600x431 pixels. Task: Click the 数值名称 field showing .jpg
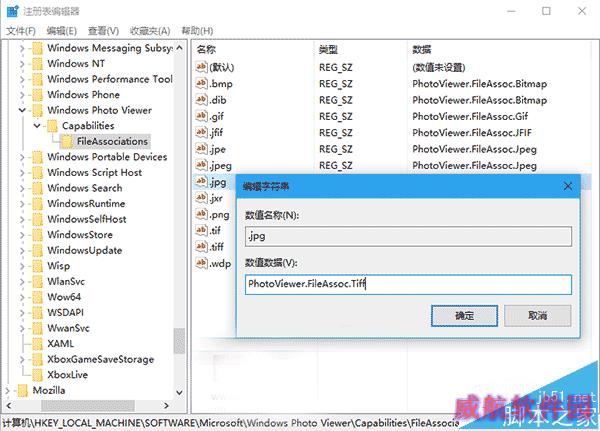(408, 237)
